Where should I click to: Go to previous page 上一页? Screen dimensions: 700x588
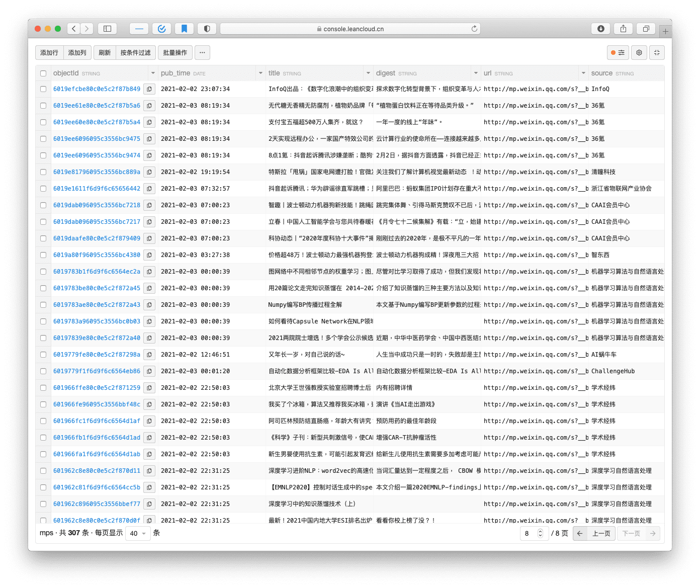pos(601,533)
